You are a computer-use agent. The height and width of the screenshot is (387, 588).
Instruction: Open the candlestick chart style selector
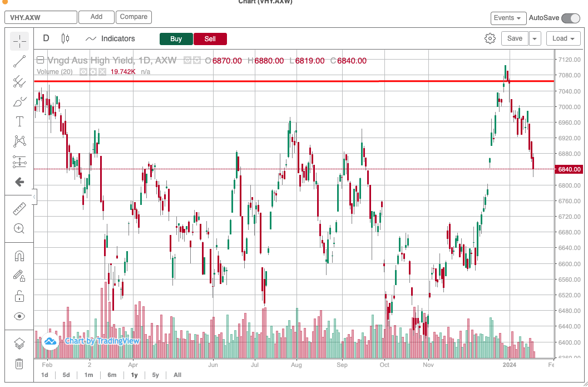[65, 38]
